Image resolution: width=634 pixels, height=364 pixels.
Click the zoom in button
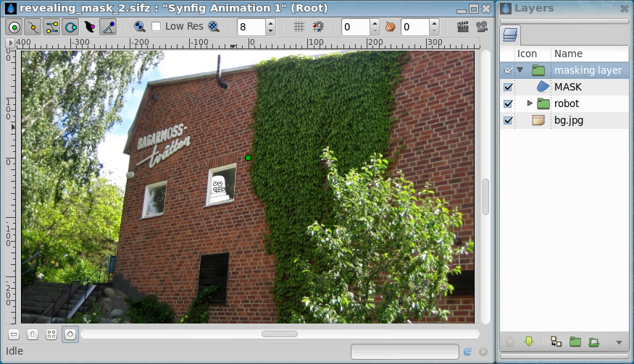(x=70, y=334)
